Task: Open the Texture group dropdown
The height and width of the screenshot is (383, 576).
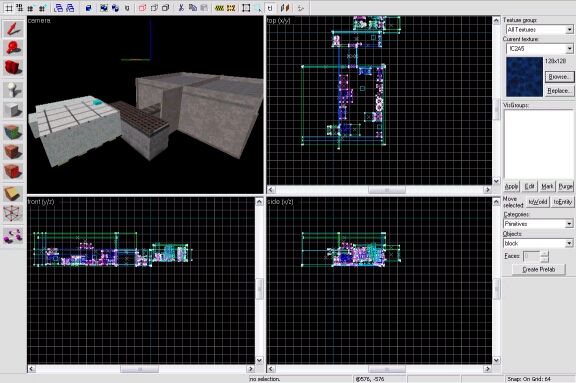Action: [x=539, y=29]
